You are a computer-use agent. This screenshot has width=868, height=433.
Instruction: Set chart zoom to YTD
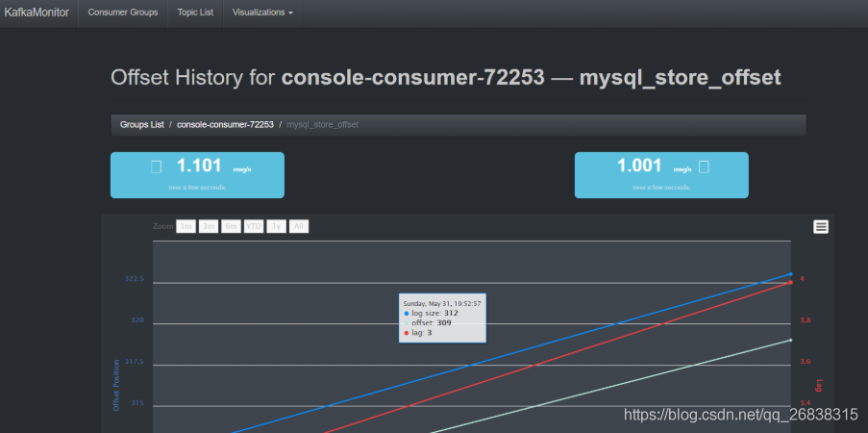254,226
